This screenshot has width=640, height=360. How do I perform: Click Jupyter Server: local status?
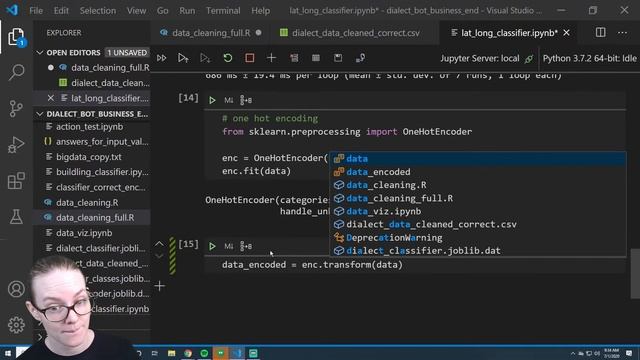click(x=486, y=58)
